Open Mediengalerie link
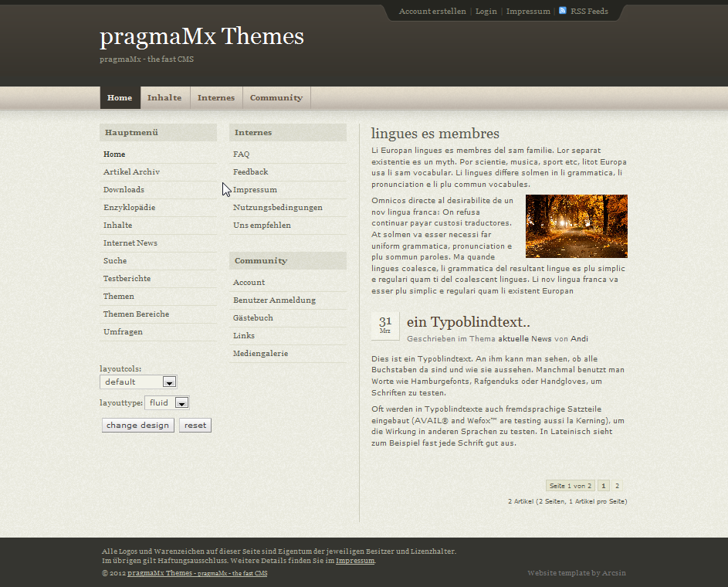This screenshot has height=587, width=728. tap(260, 354)
